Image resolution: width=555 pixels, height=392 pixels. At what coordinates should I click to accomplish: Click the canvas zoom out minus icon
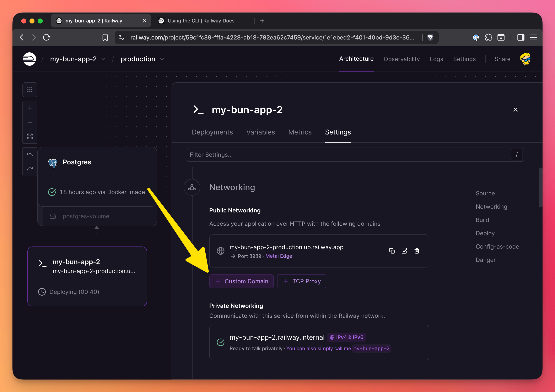[30, 122]
